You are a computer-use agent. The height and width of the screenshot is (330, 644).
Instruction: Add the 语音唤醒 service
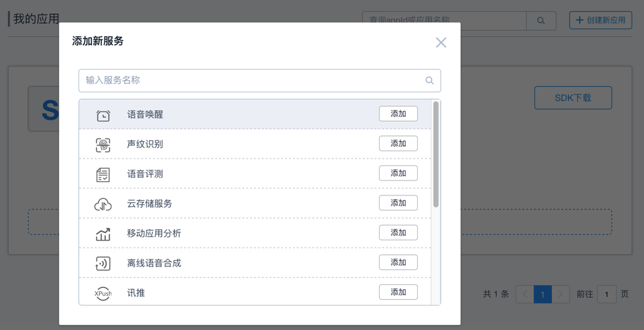398,114
